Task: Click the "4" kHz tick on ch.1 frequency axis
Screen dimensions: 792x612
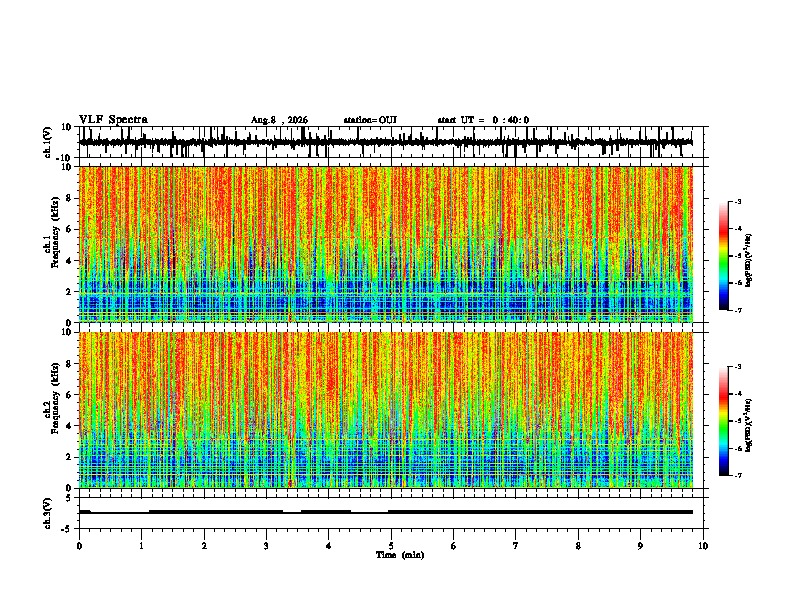Action: pos(68,261)
